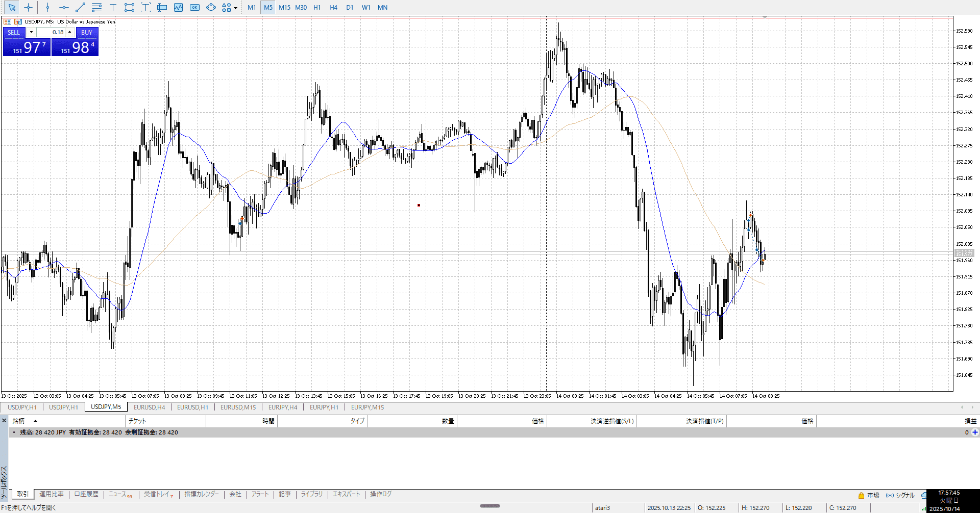The height and width of the screenshot is (513, 980).
Task: Select the trendline drawing tool
Action: click(x=80, y=7)
